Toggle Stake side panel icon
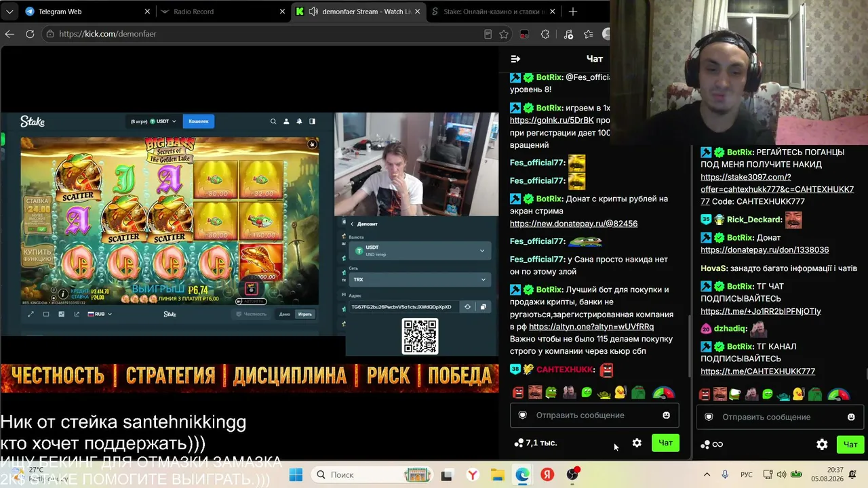 [x=312, y=121]
